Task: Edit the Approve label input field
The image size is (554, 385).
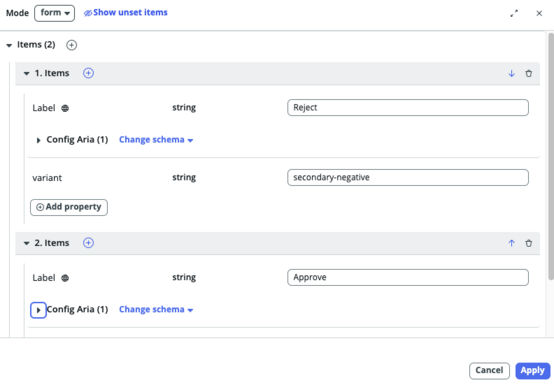Action: [408, 277]
